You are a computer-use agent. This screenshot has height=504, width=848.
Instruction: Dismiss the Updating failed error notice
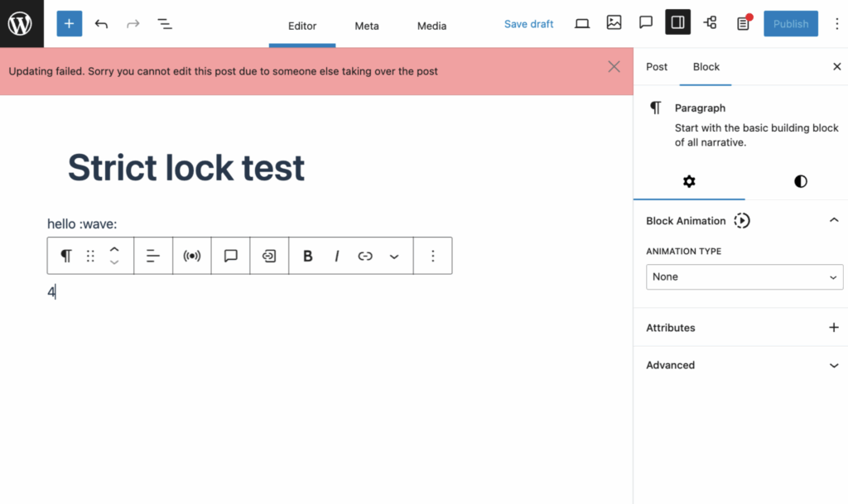click(x=614, y=67)
